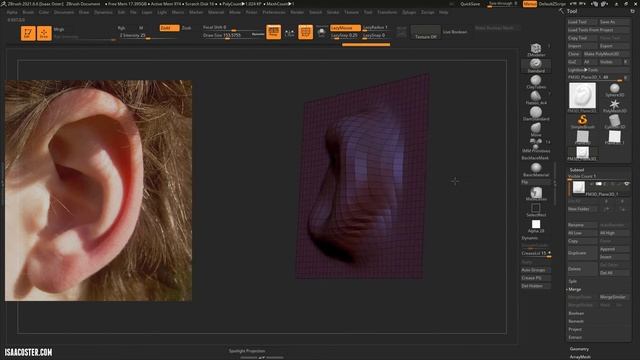Click the MergeSimilar button
640x360 pixels.
[x=614, y=297]
